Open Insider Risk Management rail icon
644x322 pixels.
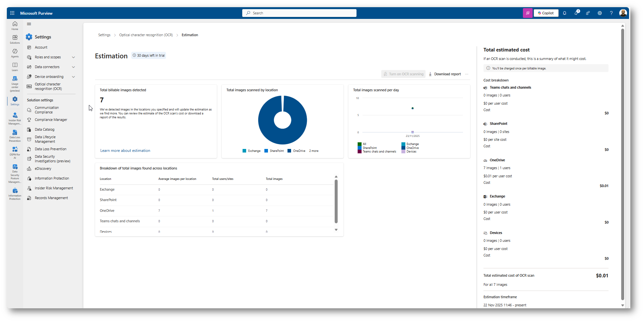click(x=15, y=119)
